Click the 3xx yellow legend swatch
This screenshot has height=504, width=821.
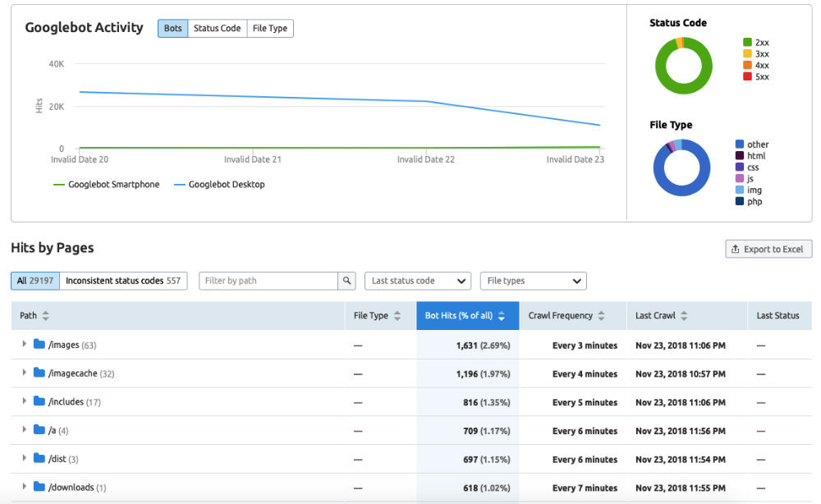pos(747,54)
